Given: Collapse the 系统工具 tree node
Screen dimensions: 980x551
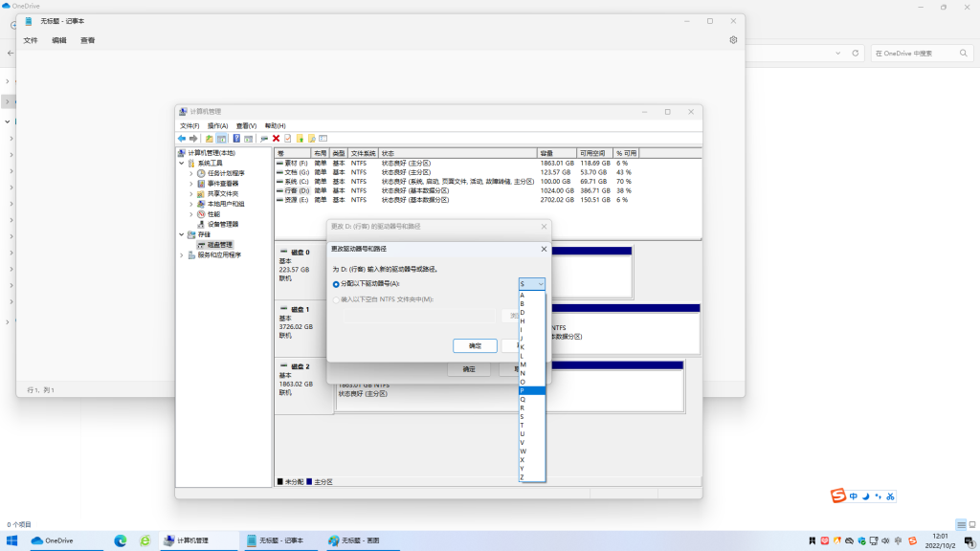Looking at the screenshot, I should 182,163.
